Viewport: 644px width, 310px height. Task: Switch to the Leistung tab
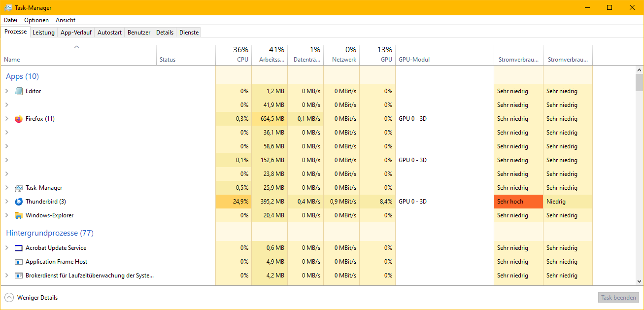click(43, 33)
